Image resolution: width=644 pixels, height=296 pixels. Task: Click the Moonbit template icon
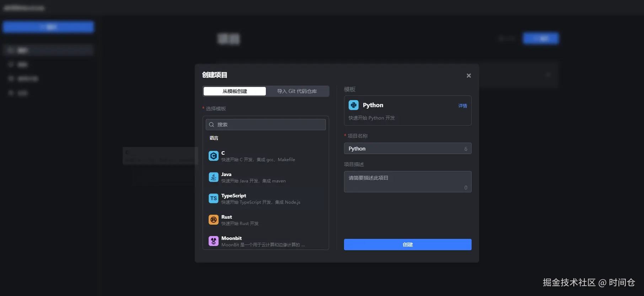point(213,241)
